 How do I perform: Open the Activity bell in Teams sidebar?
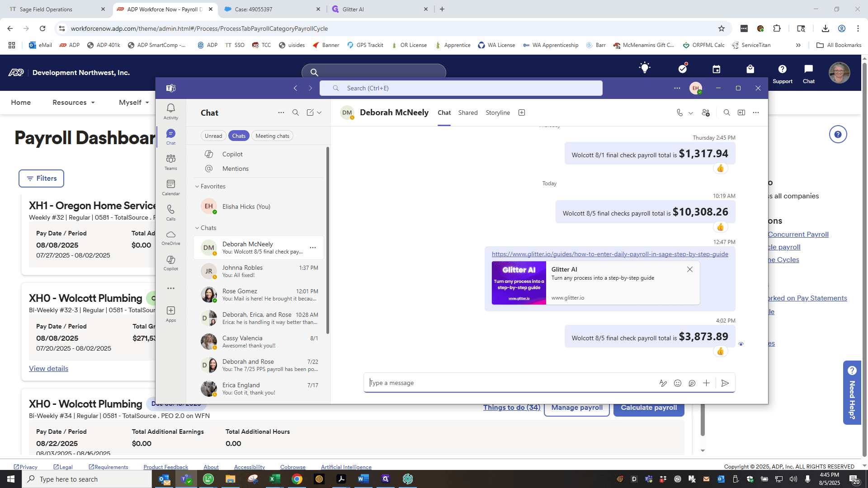tap(170, 111)
